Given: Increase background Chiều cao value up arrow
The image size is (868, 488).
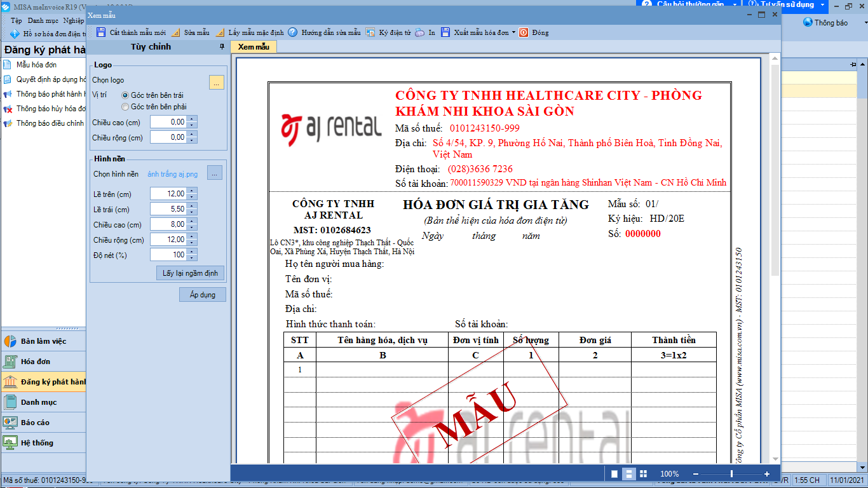Looking at the screenshot, I should [x=192, y=221].
